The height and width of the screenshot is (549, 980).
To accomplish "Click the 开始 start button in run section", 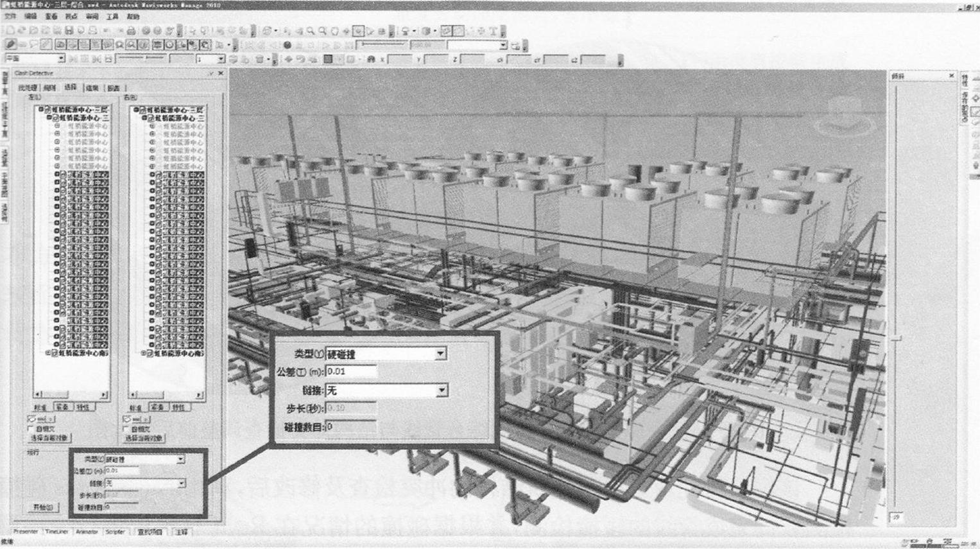I will [x=44, y=507].
